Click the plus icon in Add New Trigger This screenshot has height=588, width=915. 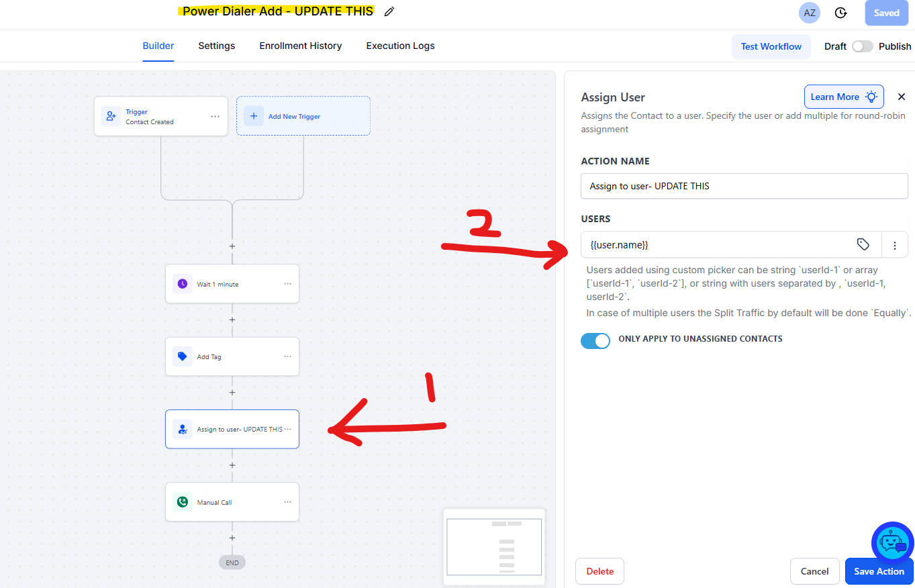tap(254, 116)
